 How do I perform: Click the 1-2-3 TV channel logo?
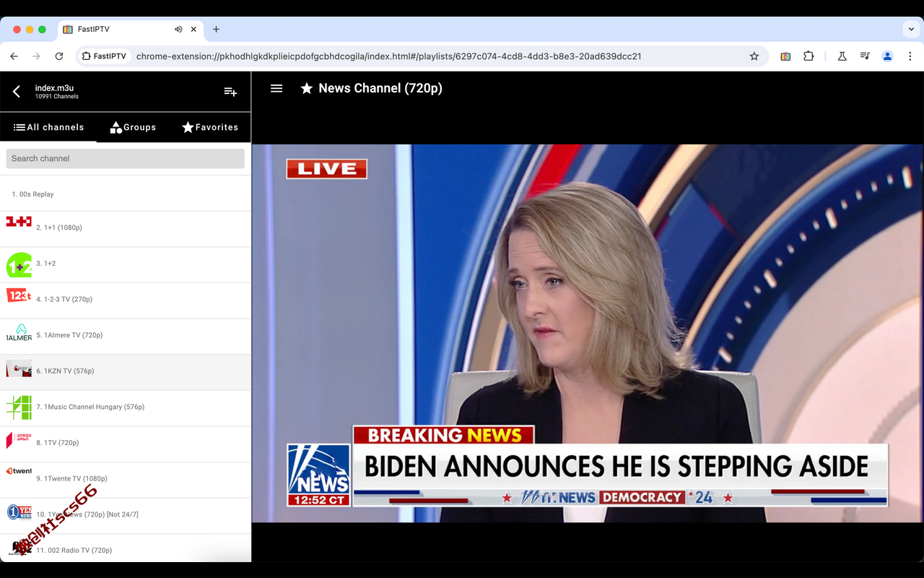19,295
